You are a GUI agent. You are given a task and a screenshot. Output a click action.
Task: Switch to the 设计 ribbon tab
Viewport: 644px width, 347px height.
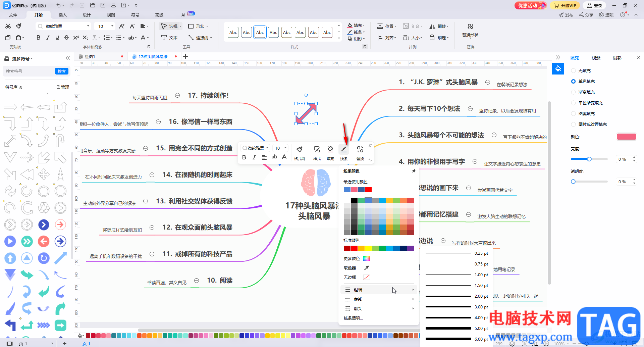(87, 15)
